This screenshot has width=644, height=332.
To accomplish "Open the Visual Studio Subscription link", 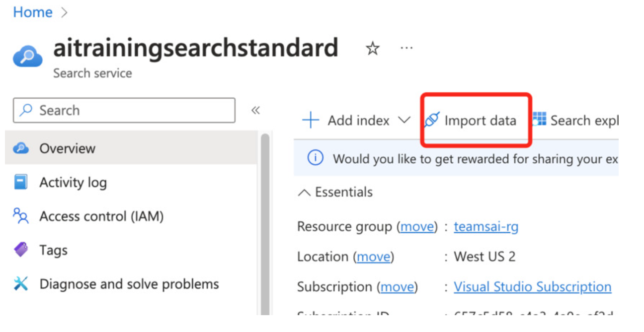I will [532, 287].
